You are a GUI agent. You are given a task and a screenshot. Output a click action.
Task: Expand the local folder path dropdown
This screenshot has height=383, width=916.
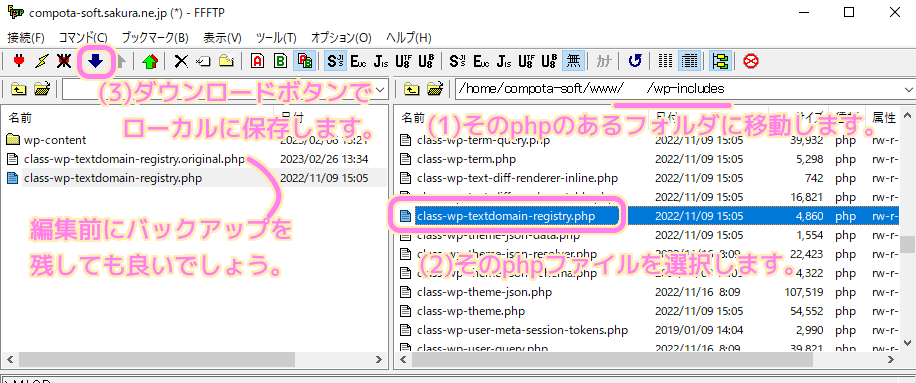click(380, 90)
